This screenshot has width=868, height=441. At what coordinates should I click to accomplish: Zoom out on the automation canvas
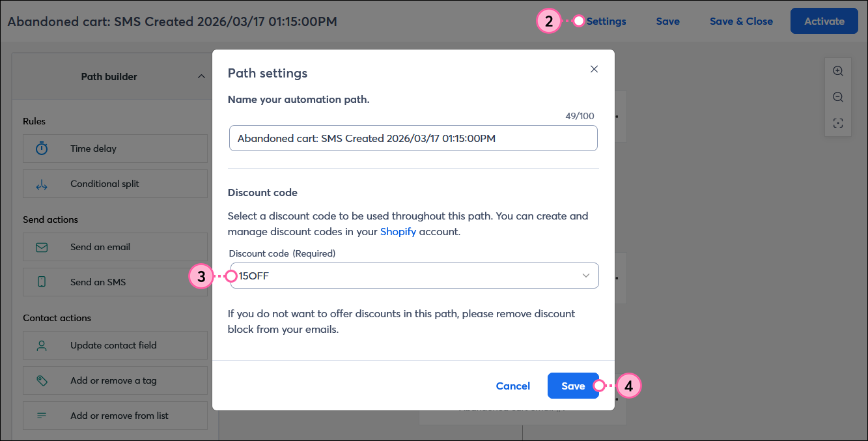coord(838,97)
